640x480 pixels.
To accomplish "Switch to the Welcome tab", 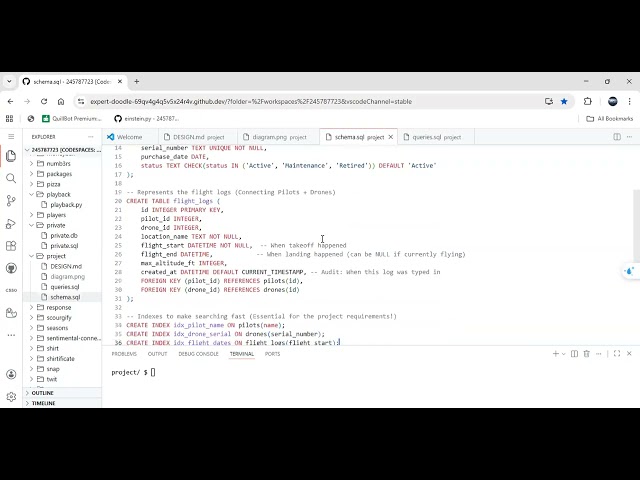I will coord(129,137).
